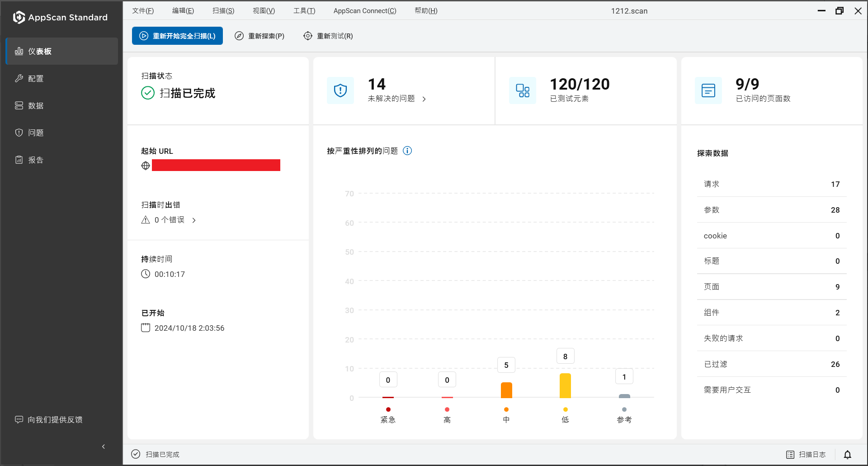Click the AppScan Standard logo icon

click(x=19, y=17)
